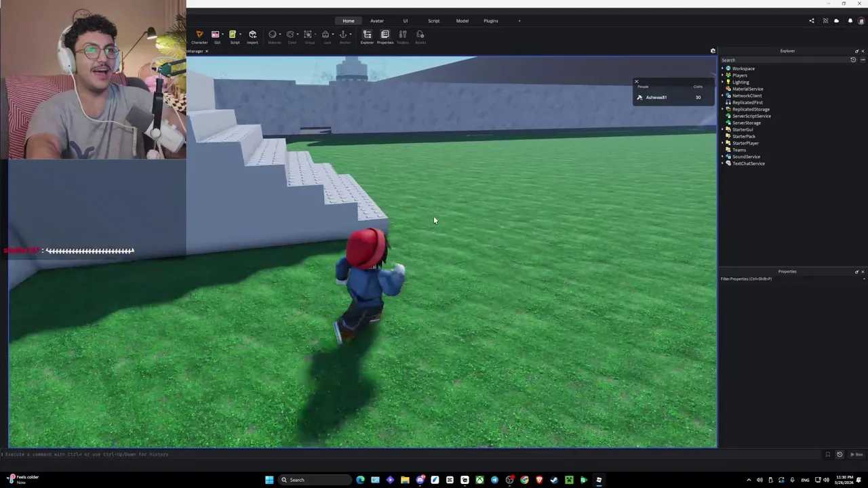868x488 pixels.
Task: Undock the Explorer panel
Action: (856, 51)
